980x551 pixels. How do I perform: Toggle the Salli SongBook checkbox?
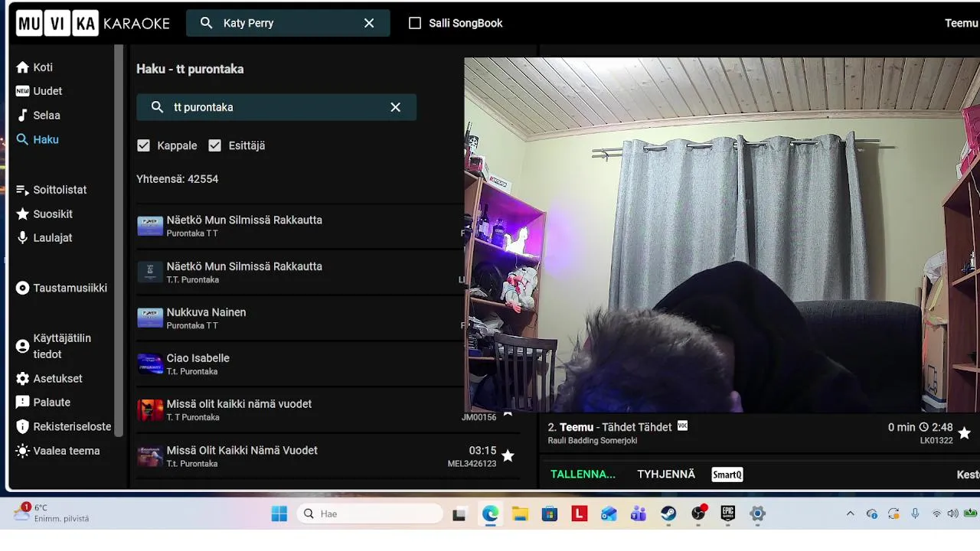coord(415,23)
